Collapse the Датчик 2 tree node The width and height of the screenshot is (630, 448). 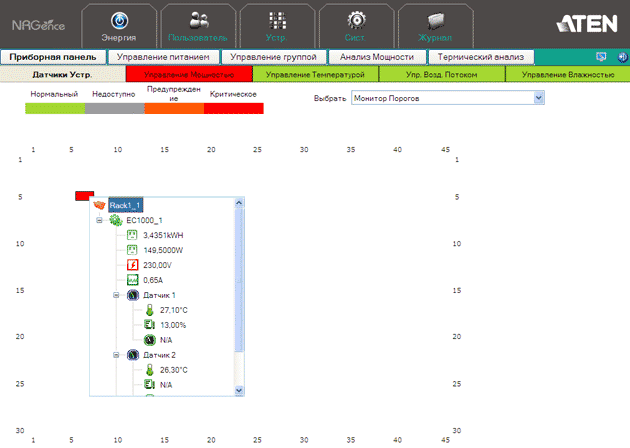coord(116,355)
